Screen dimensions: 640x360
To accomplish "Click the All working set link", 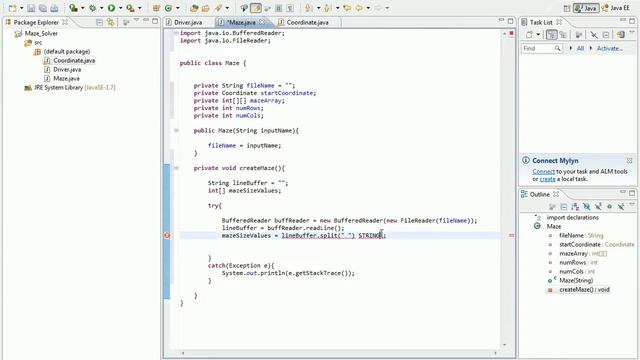I will (580, 49).
